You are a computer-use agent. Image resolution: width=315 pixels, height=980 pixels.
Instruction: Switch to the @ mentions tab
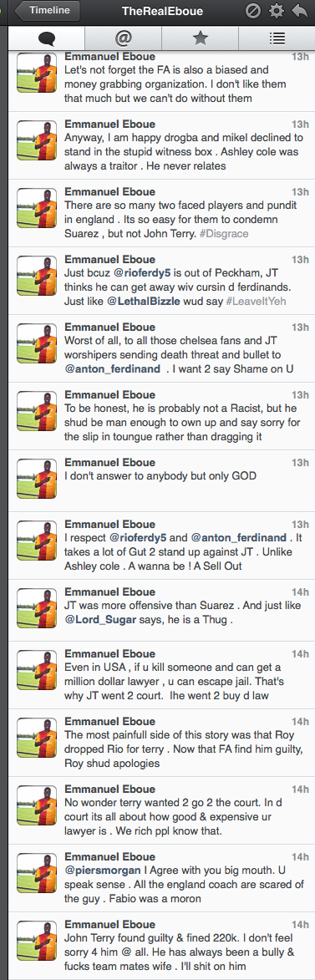123,38
